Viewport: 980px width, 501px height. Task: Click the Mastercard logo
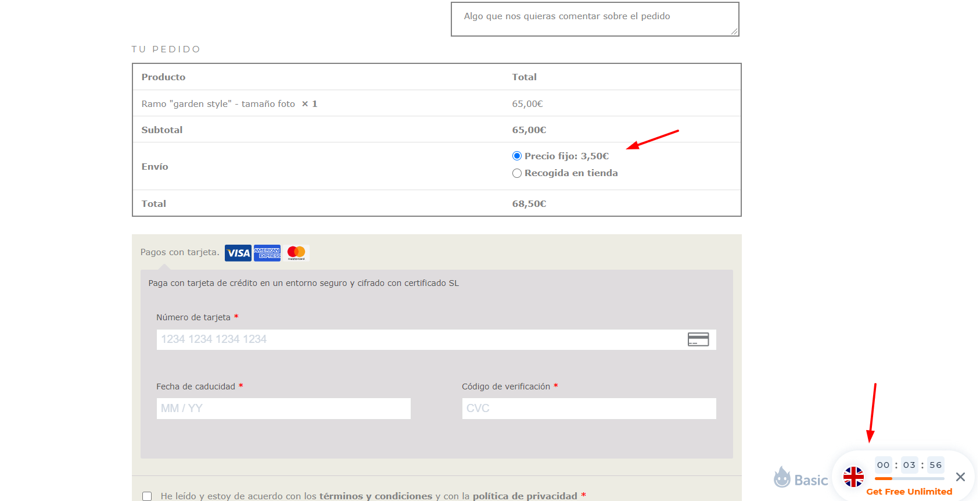[x=296, y=253]
